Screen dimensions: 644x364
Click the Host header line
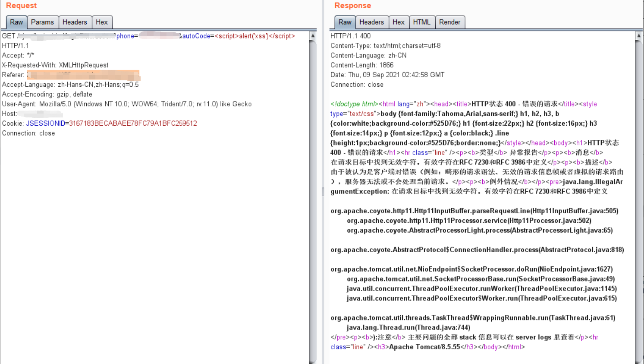point(32,114)
